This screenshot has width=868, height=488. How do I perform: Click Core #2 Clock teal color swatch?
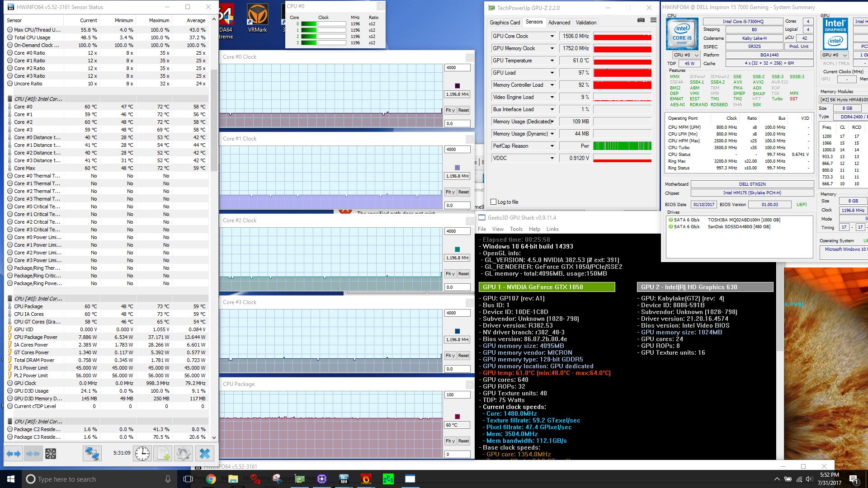pyautogui.click(x=457, y=249)
